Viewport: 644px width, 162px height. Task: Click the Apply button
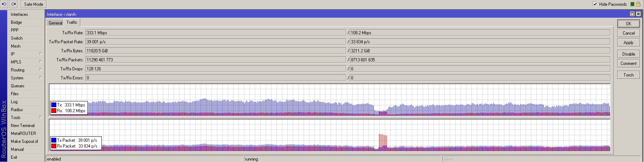point(628,43)
